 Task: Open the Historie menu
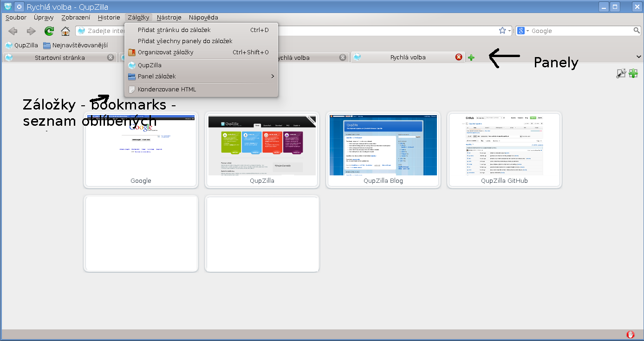point(109,18)
